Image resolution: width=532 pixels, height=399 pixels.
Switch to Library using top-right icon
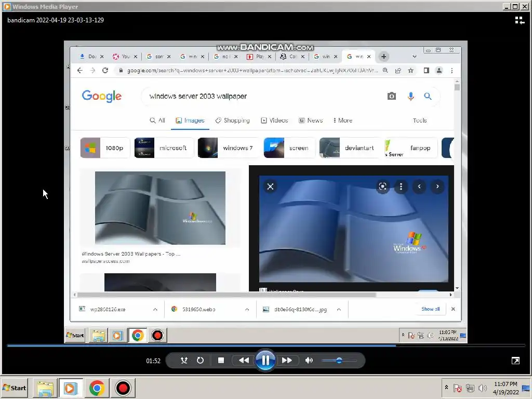[520, 20]
